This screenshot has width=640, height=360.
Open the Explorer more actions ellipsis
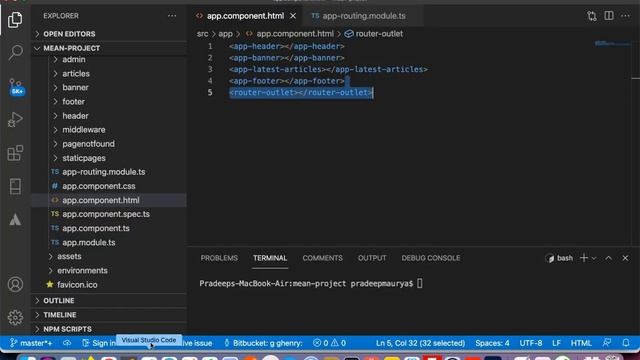point(172,16)
